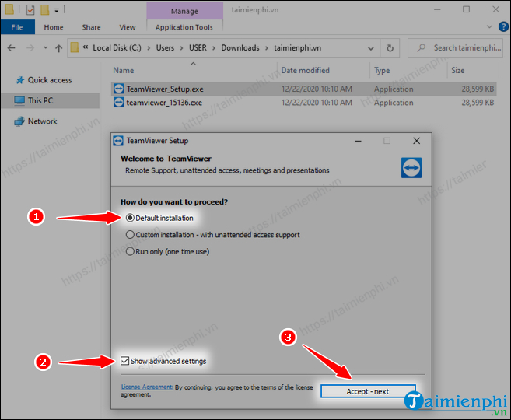
Task: Click the This PC monitor icon
Action: coord(19,100)
